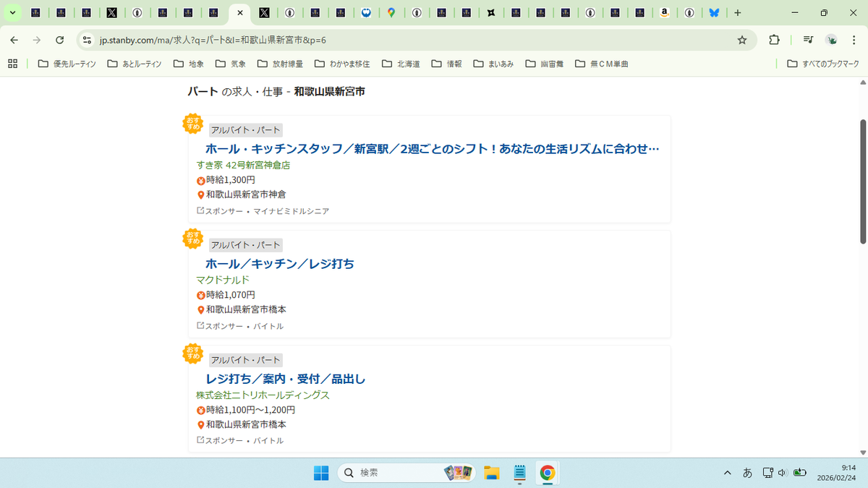Screen dimensions: 868x488
Task: View site information icon in address bar
Action: (x=87, y=40)
